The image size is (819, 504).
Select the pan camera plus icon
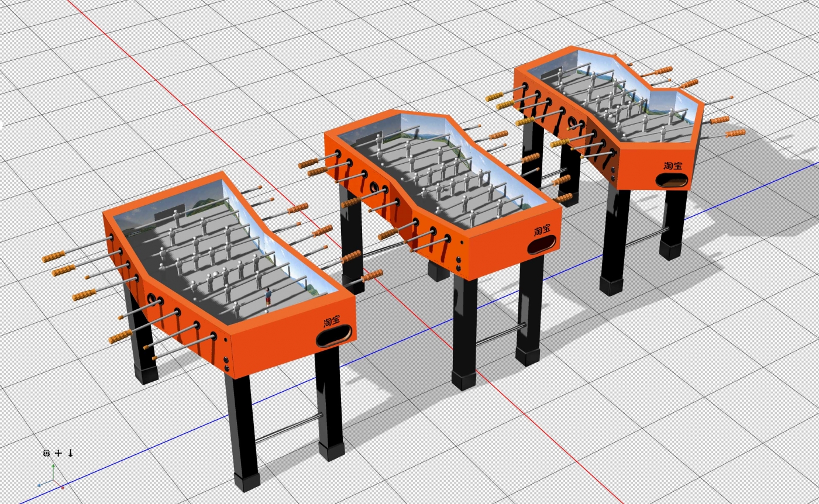point(58,453)
